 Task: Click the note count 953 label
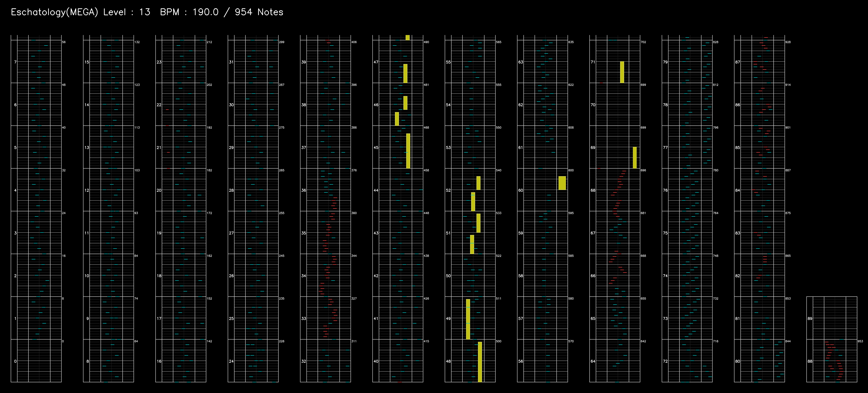tap(860, 341)
